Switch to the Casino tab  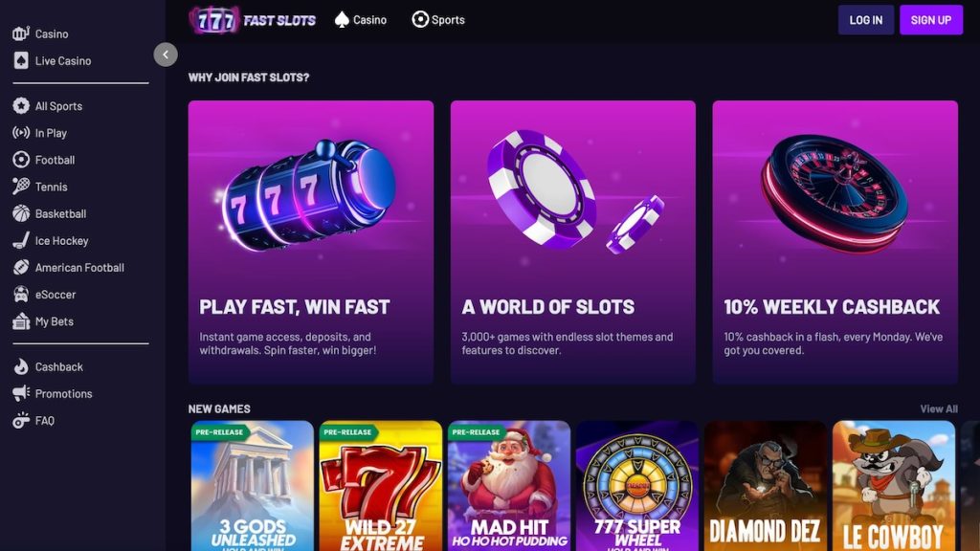click(x=360, y=19)
